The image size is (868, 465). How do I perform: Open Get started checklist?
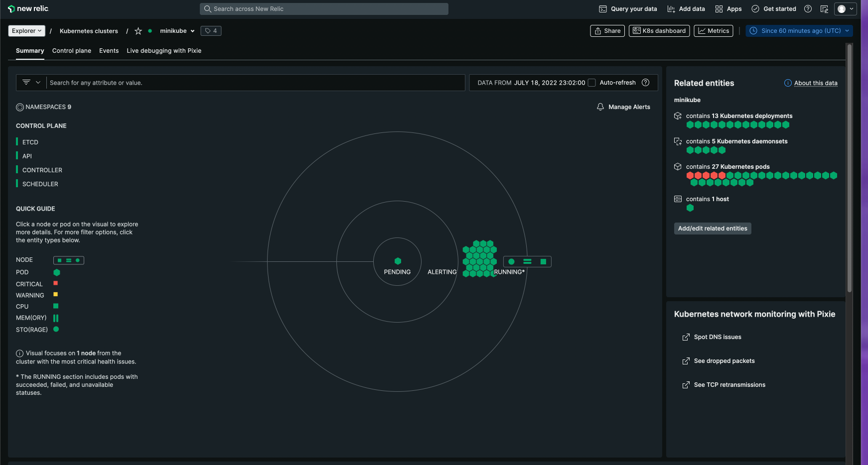click(774, 9)
